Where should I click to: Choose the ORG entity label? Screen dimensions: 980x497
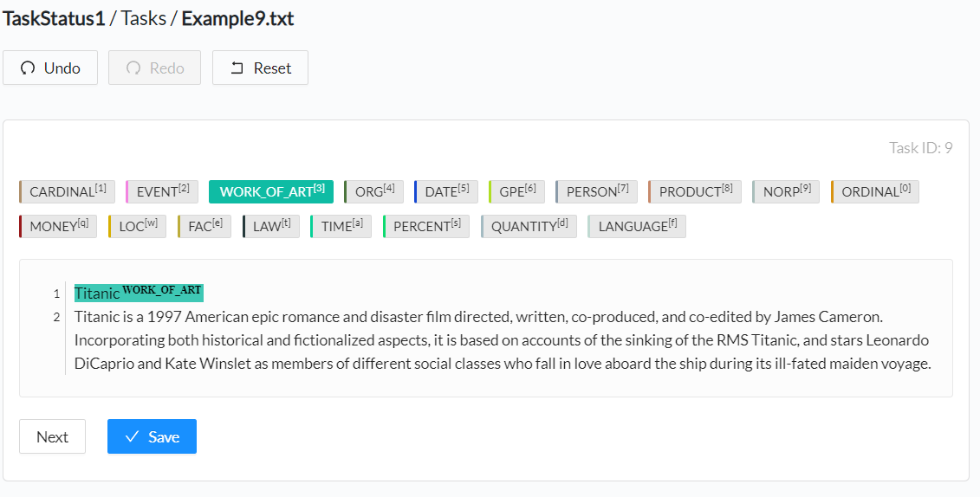click(373, 191)
